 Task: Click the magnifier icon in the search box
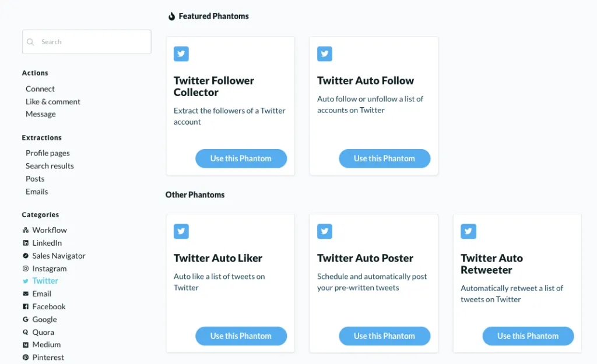(x=31, y=42)
